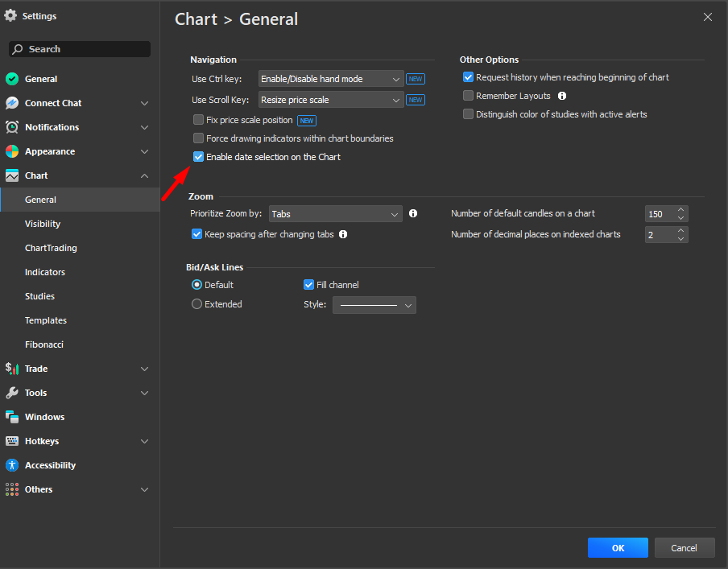Click the Notifications alarm clock icon
Viewport: 728px width, 569px height.
tap(12, 127)
